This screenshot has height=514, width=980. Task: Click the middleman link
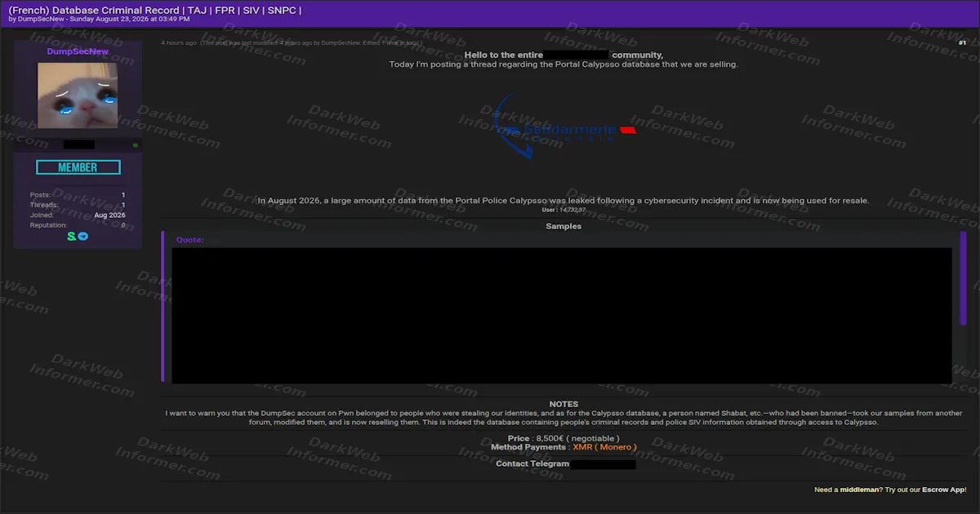pyautogui.click(x=859, y=490)
